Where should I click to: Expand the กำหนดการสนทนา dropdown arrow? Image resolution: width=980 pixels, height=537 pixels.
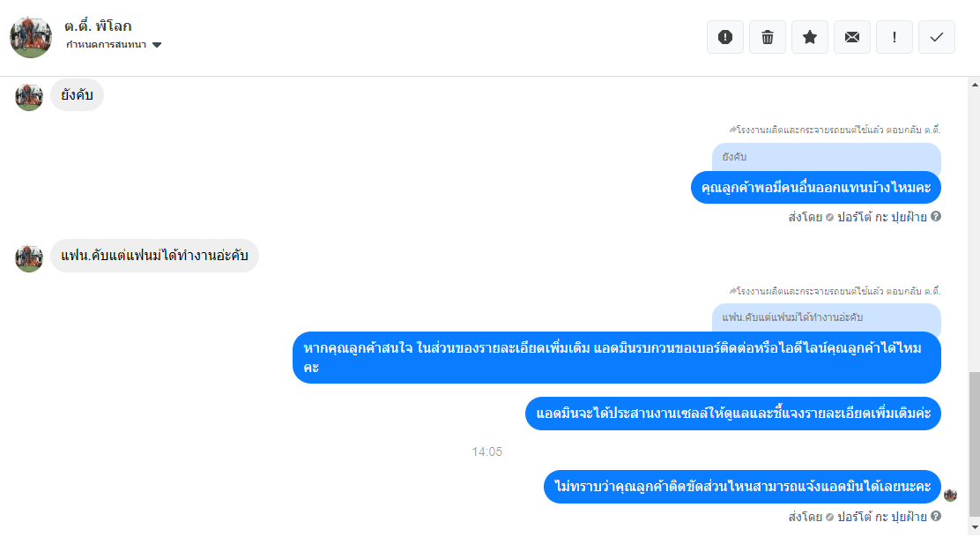click(157, 45)
